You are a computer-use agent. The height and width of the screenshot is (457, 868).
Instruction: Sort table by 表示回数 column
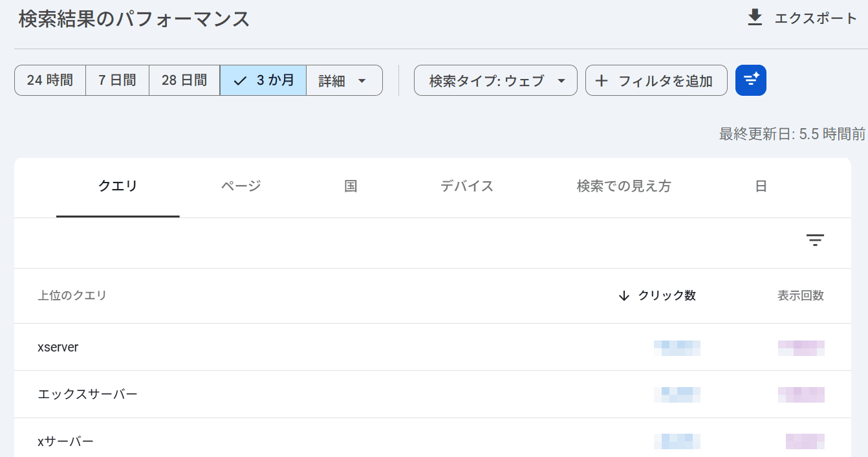[x=801, y=296]
